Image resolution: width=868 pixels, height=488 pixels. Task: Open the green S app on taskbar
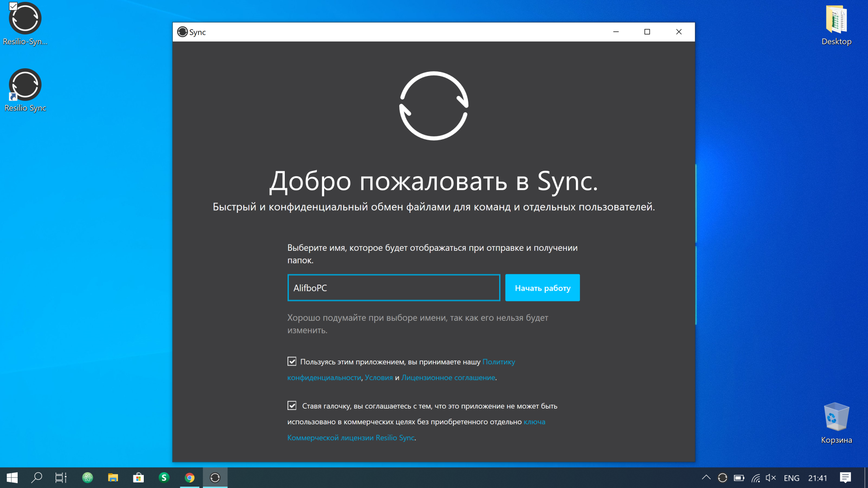click(x=164, y=478)
